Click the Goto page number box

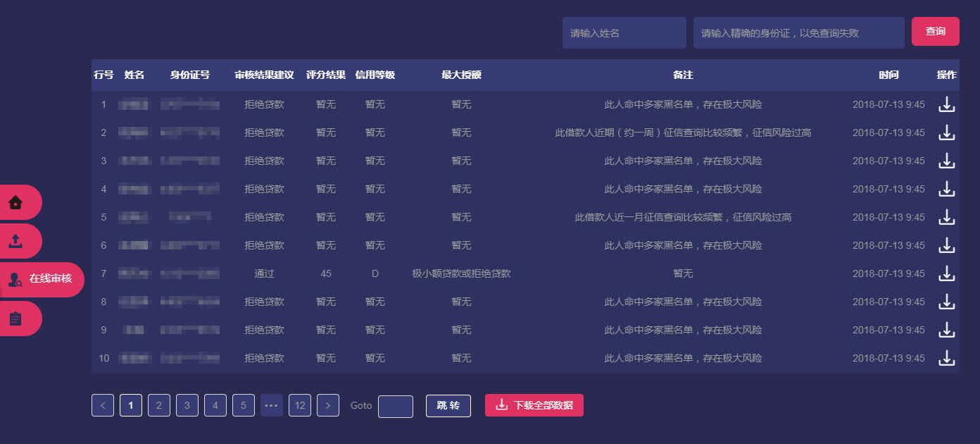tap(395, 406)
